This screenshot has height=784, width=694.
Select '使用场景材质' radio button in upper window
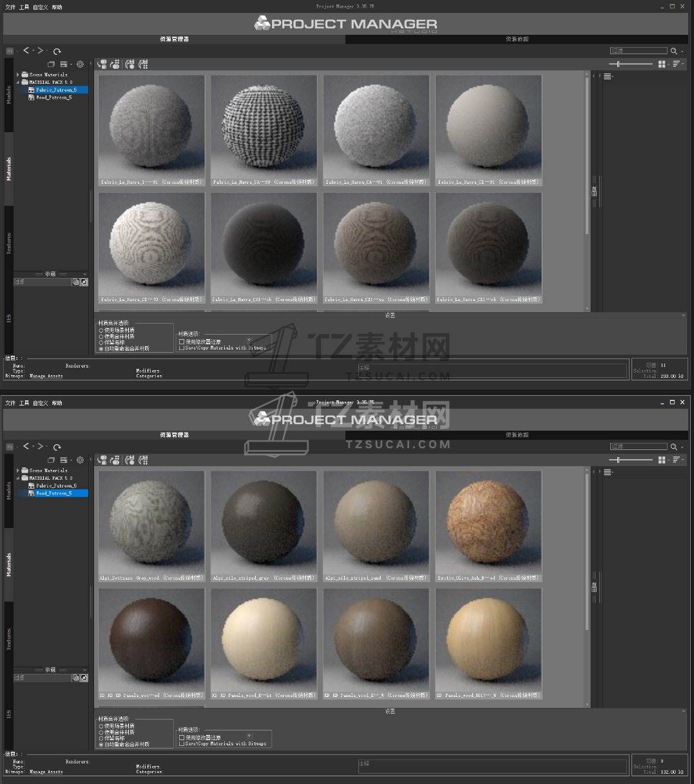point(101,331)
